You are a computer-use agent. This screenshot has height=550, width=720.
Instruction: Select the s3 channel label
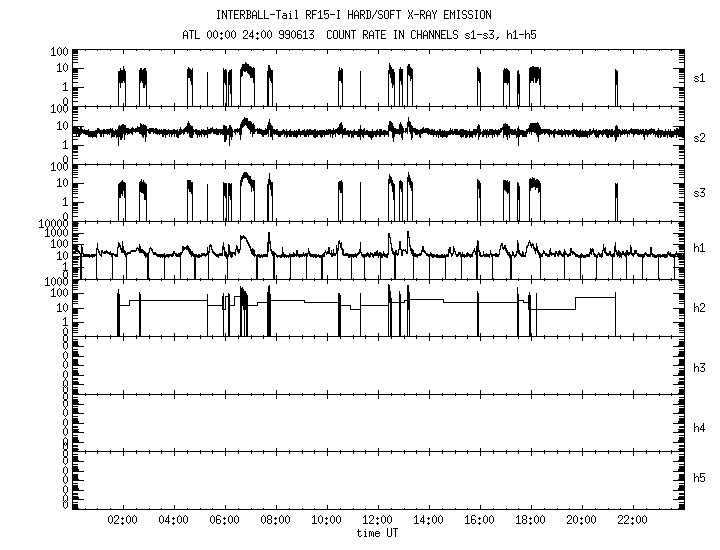(x=700, y=192)
